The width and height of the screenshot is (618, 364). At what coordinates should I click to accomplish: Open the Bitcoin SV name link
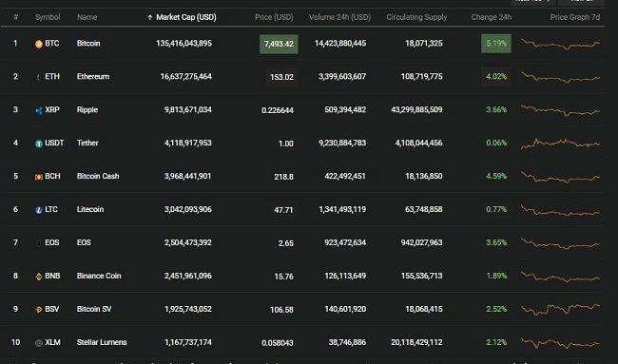click(x=94, y=309)
